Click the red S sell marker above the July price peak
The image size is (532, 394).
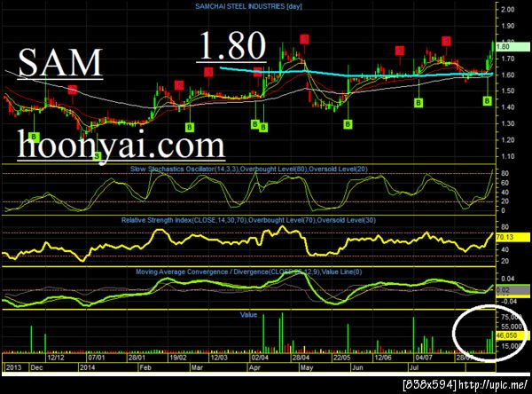[x=446, y=41]
